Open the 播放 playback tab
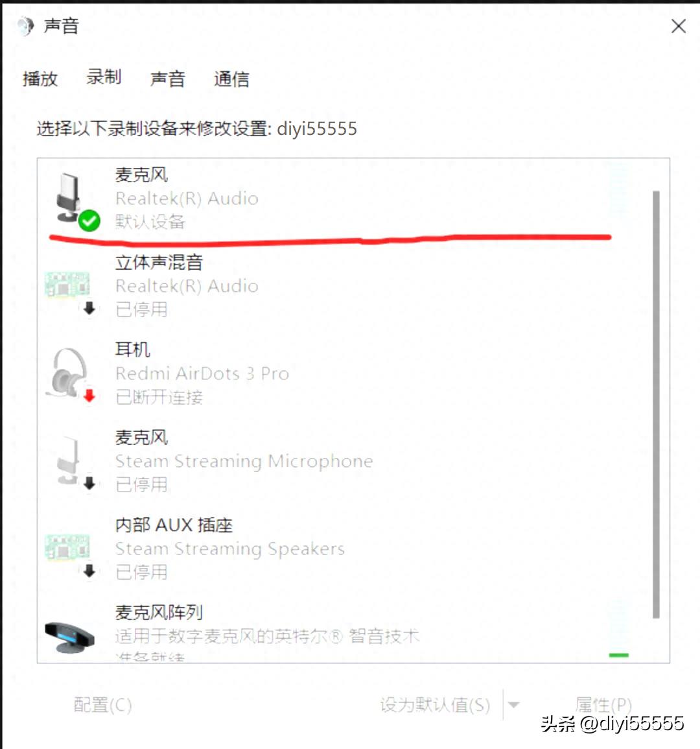This screenshot has height=749, width=700. pyautogui.click(x=40, y=79)
